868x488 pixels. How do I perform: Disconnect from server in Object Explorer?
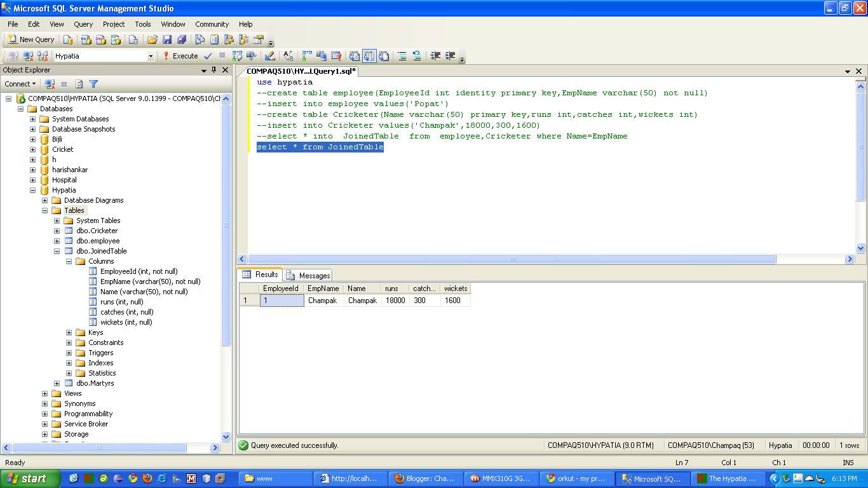coord(50,84)
